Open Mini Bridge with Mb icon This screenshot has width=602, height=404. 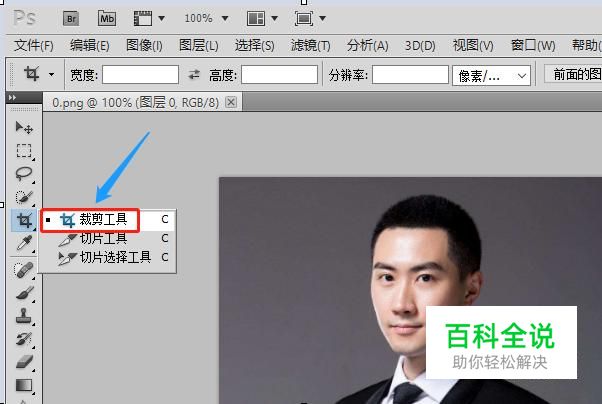click(x=107, y=18)
